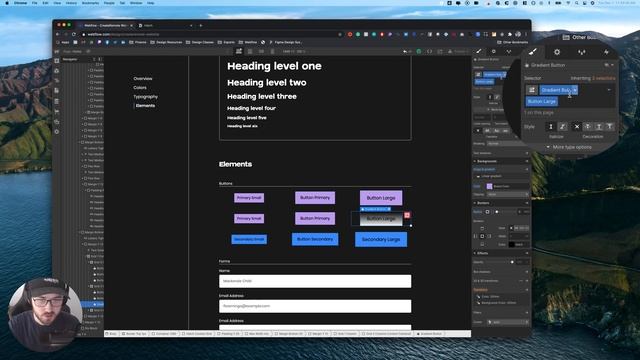Click the Typography sidebar link
Viewport: 640px width, 360px height.
(145, 97)
